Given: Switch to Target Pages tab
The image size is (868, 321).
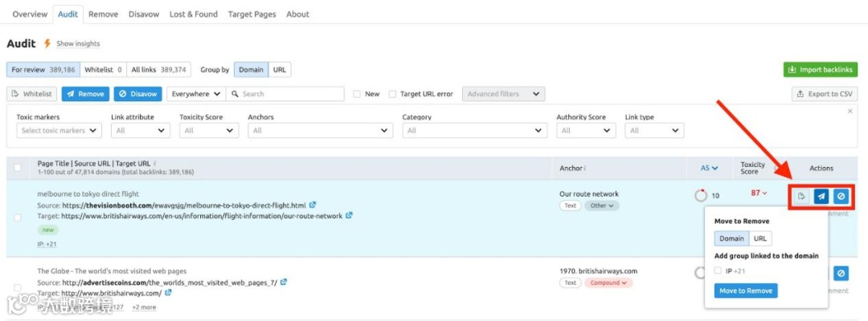Looking at the screenshot, I should 252,14.
